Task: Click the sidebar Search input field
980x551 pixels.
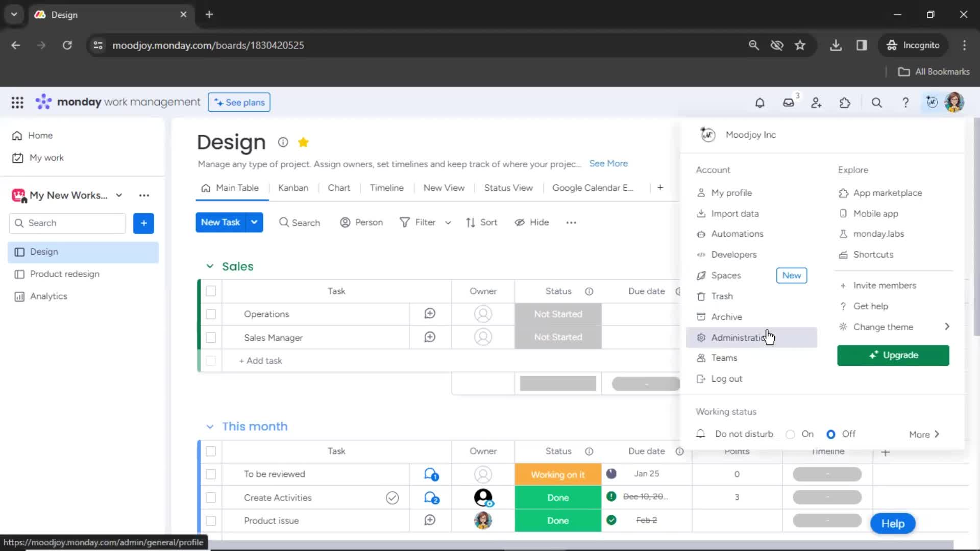Action: (67, 223)
